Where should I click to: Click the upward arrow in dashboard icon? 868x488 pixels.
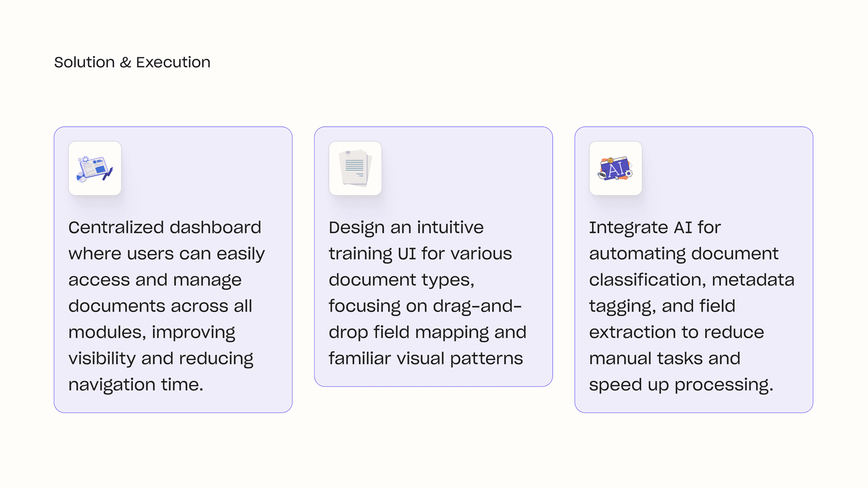point(108,173)
